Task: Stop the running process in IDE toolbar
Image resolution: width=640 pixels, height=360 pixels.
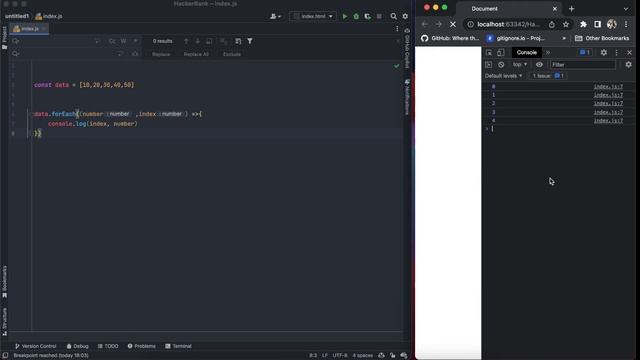Action: [379, 16]
